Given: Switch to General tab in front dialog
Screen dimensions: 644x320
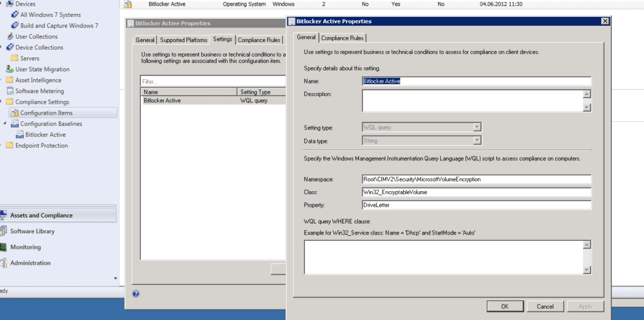Looking at the screenshot, I should pyautogui.click(x=306, y=37).
